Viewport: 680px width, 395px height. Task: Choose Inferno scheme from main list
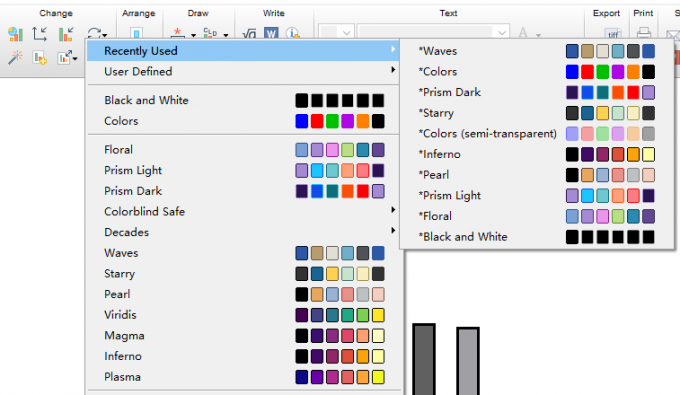pyautogui.click(x=243, y=356)
